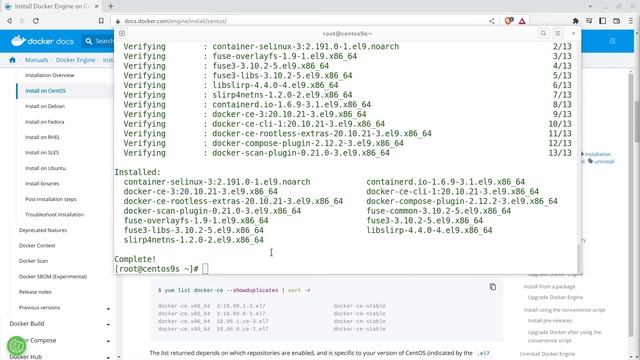Viewport: 640px width, 360px height.
Task: Toggle the browser sidebar panel icon
Action: click(602, 21)
